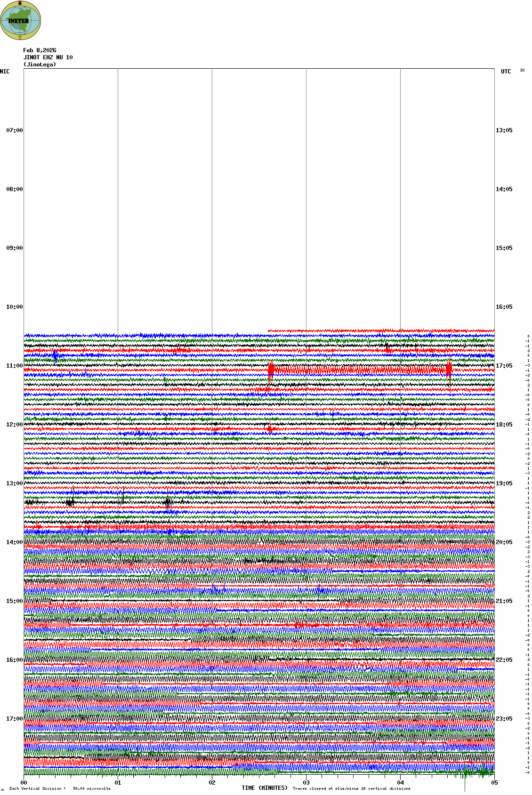Click the 03 minute tick label
The image size is (532, 795).
306,783
